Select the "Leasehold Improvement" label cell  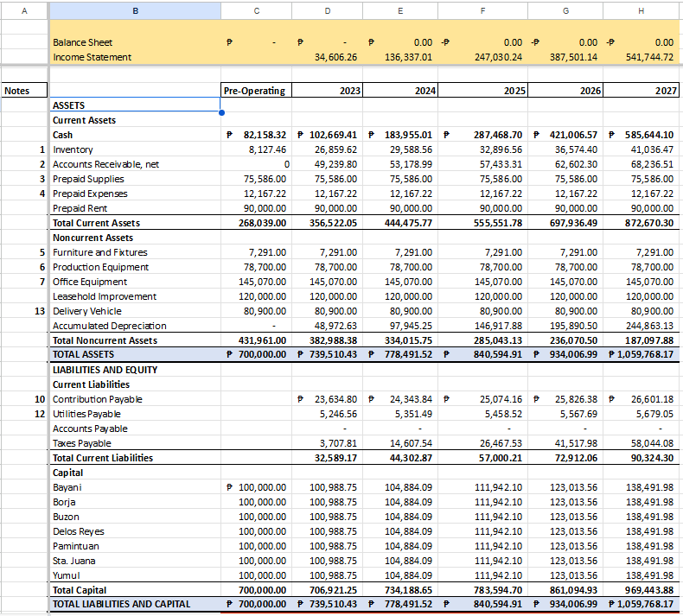(x=105, y=296)
